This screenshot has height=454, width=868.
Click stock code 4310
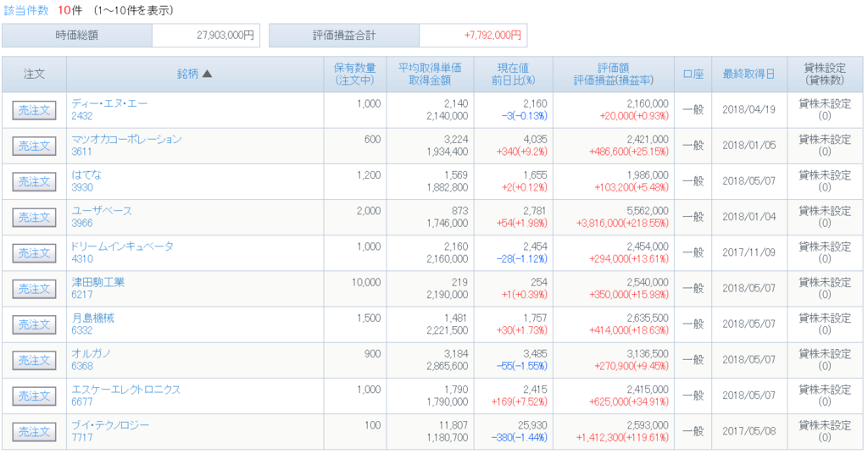point(82,259)
